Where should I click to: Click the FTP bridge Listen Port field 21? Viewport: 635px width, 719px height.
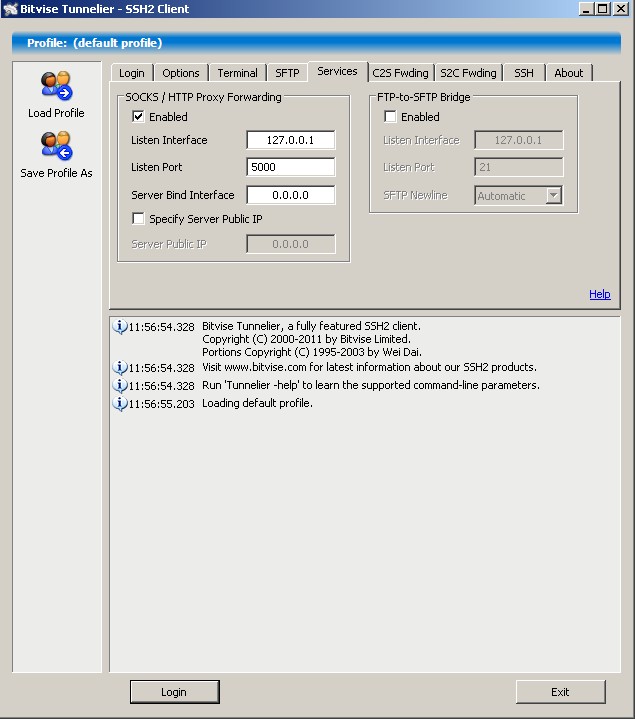[x=519, y=167]
